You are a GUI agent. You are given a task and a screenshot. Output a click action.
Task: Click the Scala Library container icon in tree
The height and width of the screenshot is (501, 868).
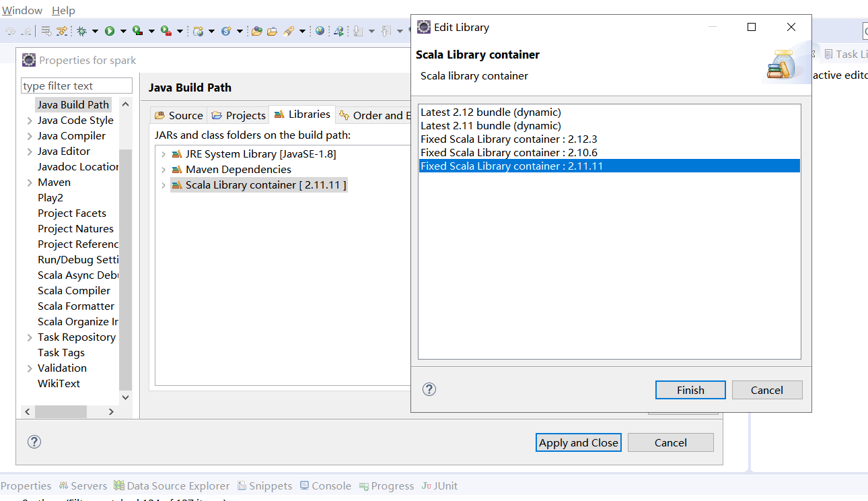(177, 185)
